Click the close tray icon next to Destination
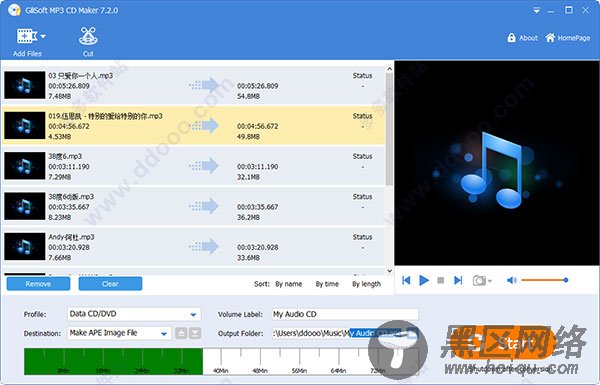The height and width of the screenshot is (385, 600). point(195,333)
